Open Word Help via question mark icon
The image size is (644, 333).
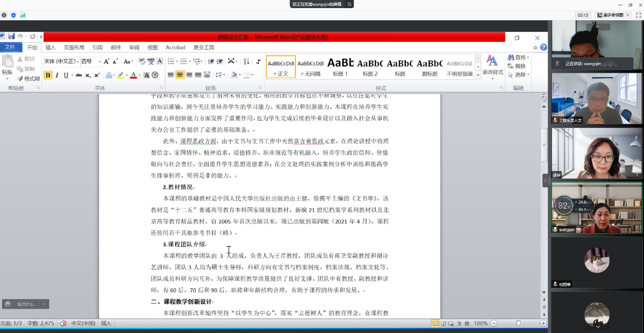544,47
